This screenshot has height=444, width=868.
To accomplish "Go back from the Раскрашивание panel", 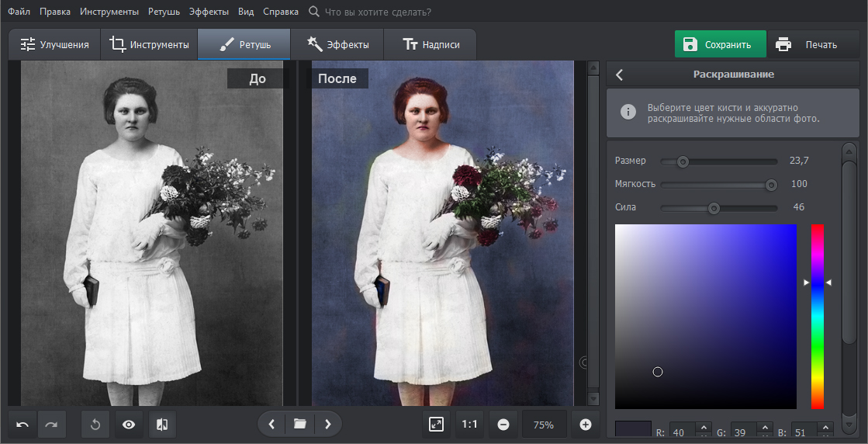I will (619, 75).
